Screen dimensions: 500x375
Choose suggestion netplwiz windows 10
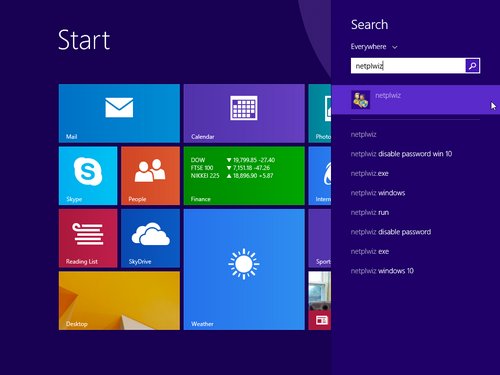[382, 271]
